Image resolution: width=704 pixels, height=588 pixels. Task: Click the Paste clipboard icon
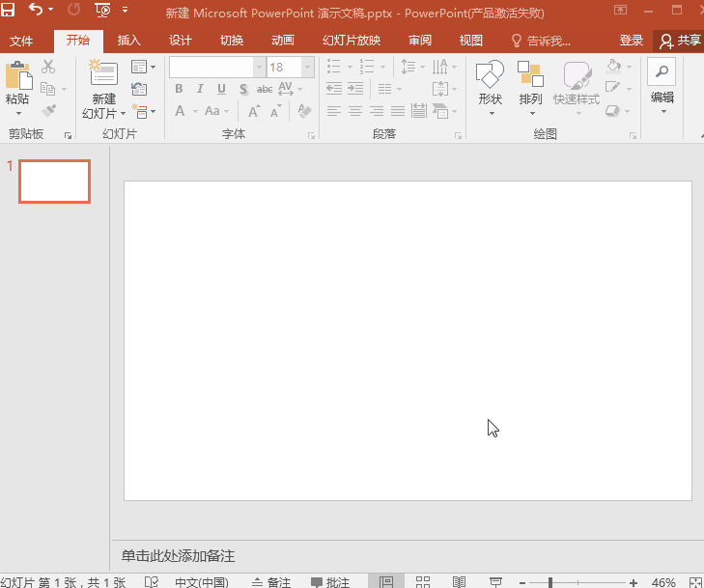pos(17,77)
